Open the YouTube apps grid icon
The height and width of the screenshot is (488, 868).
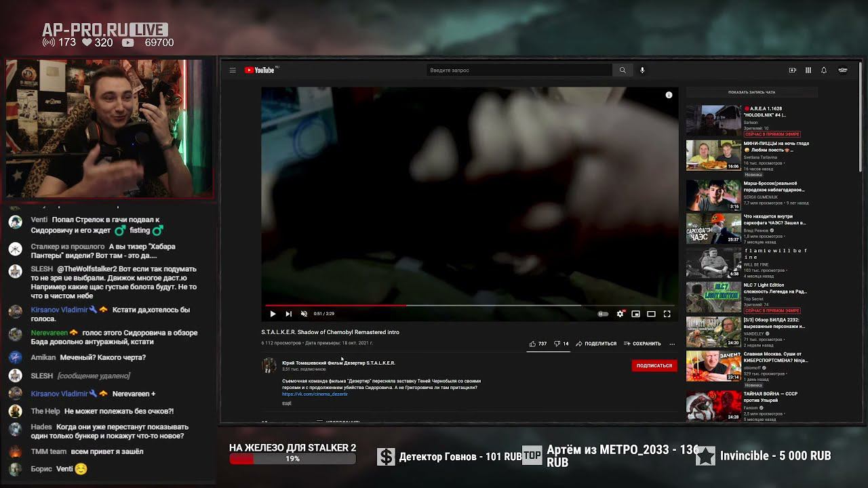click(808, 70)
